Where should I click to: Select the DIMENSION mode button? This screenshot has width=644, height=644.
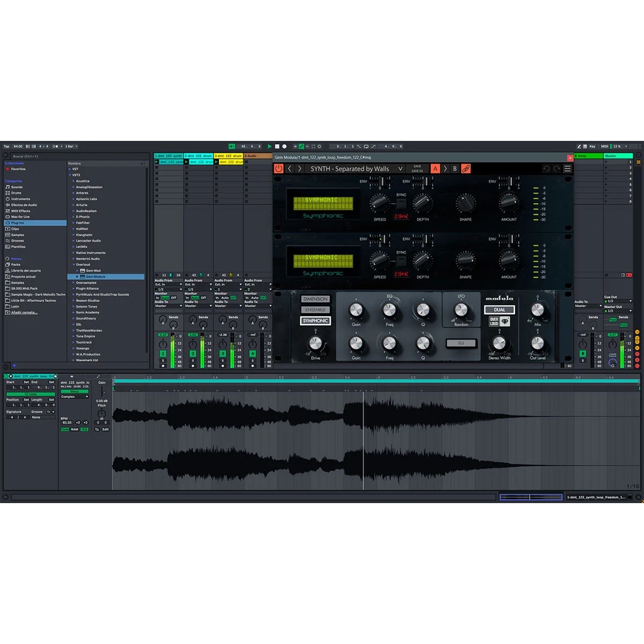coord(315,299)
